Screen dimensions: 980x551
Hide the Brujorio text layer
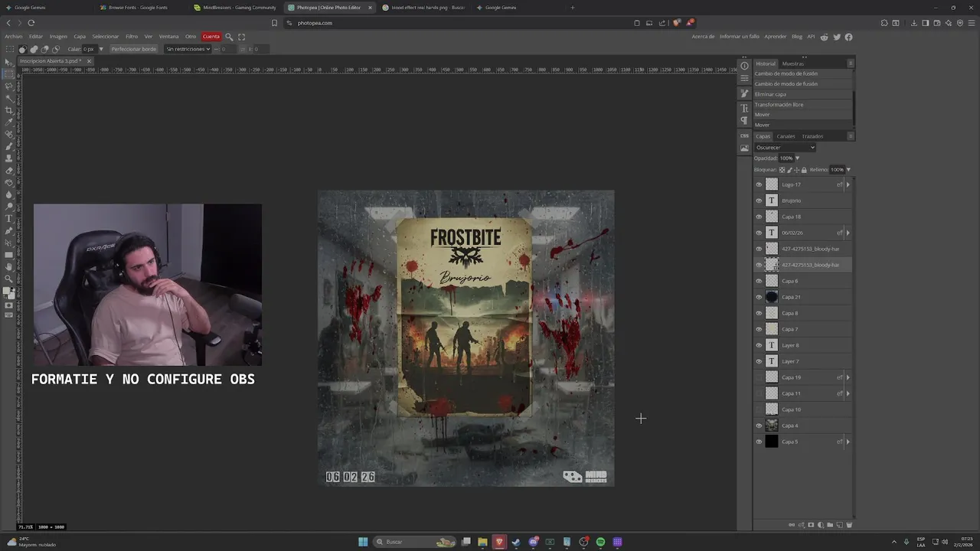point(759,201)
